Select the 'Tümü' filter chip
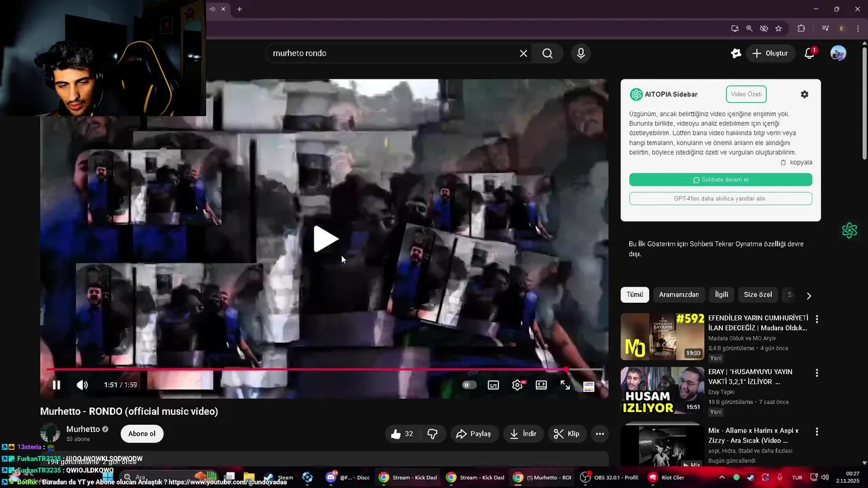 [x=635, y=295]
